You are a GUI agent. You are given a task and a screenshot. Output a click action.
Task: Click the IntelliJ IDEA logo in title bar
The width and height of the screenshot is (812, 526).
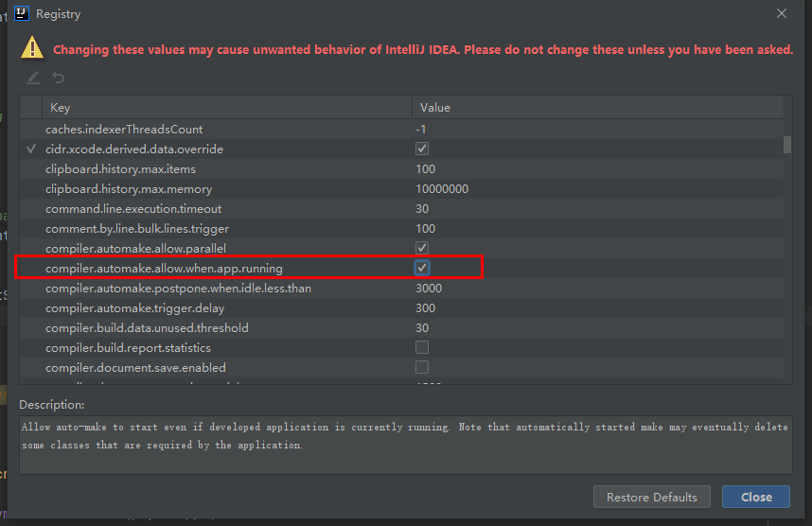click(x=21, y=13)
